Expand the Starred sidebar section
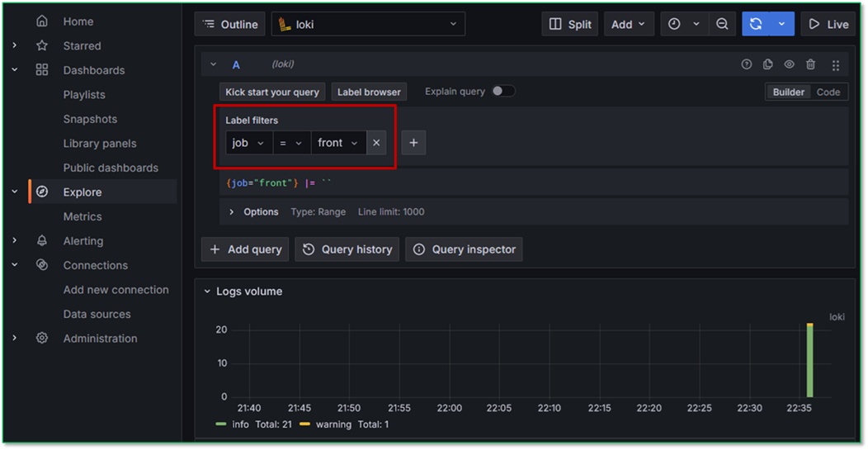Image resolution: width=868 pixels, height=450 pixels. coord(15,46)
